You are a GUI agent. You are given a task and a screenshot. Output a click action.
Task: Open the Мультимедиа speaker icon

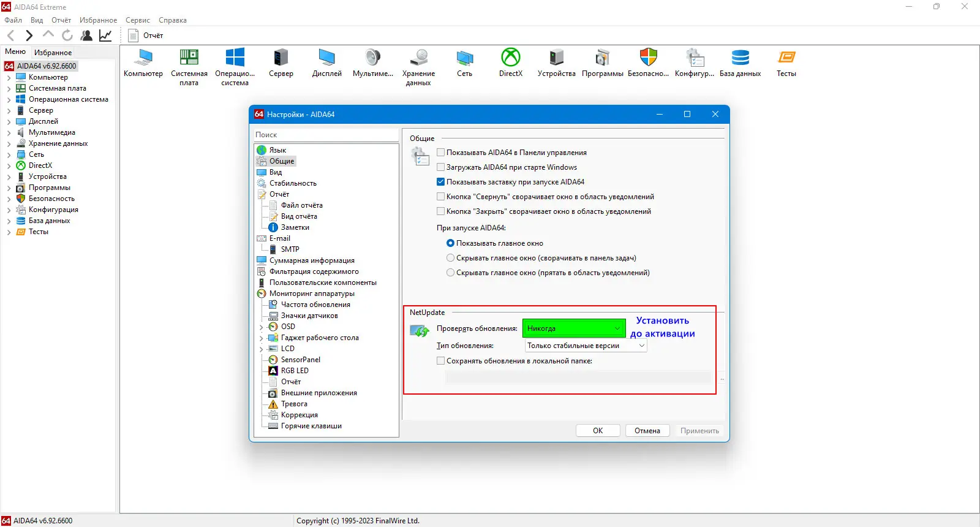[x=373, y=58]
